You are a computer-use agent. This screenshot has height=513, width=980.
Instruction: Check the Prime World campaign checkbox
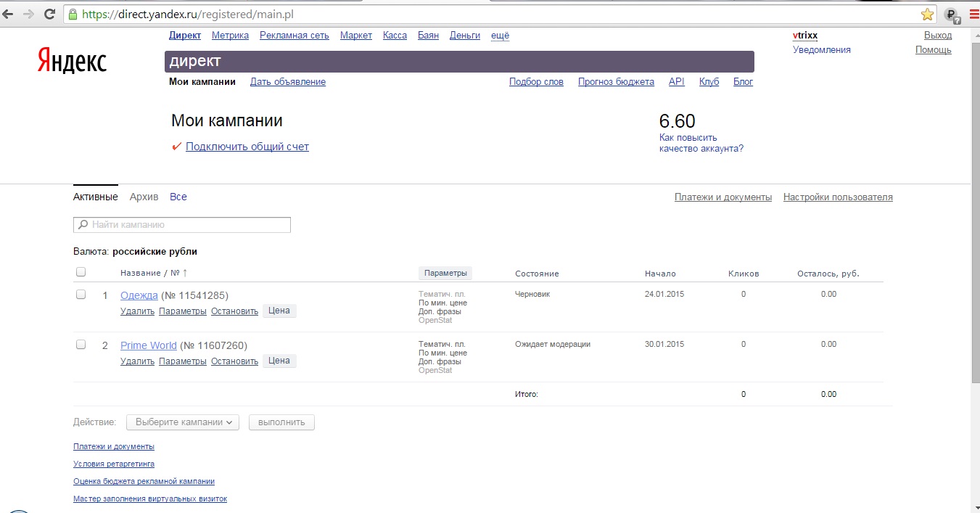point(81,345)
